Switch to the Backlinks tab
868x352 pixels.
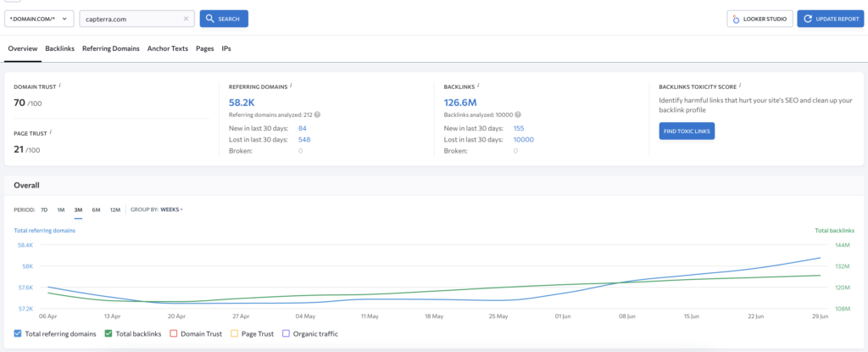(x=60, y=49)
